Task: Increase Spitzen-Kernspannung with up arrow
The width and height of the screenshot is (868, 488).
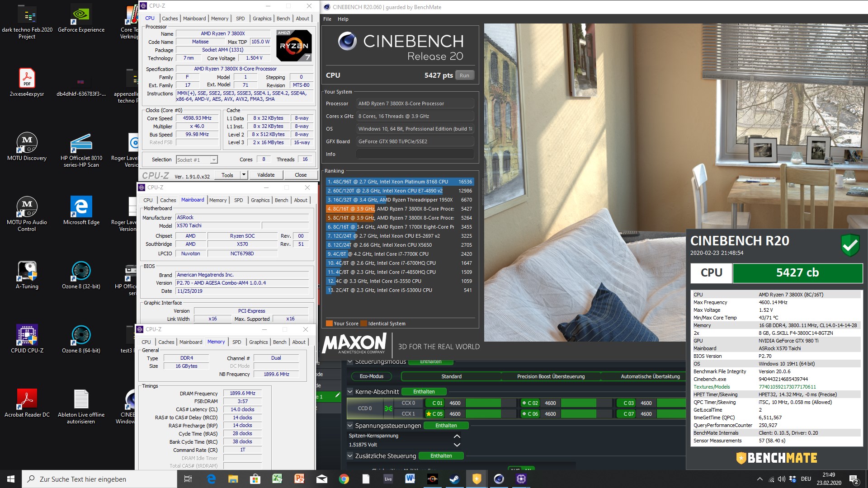Action: [457, 436]
